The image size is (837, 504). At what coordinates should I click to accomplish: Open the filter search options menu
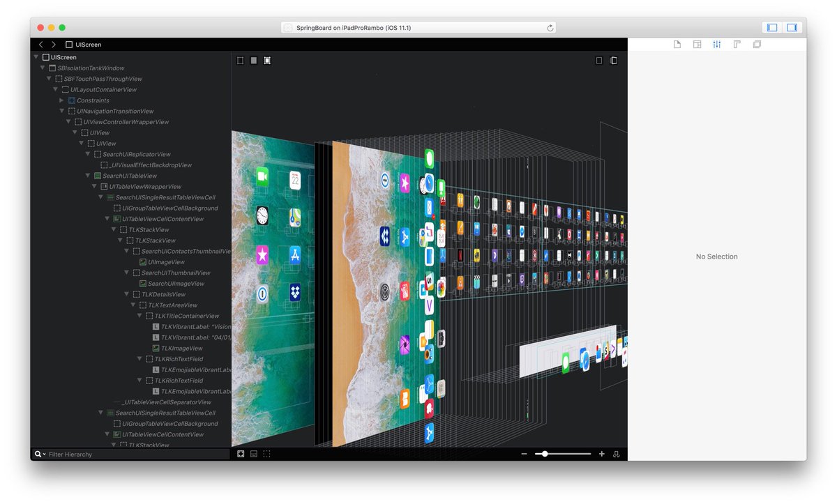pos(43,454)
